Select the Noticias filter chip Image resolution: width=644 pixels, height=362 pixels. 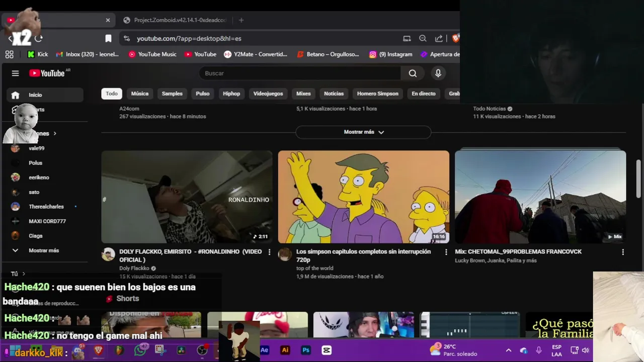click(x=334, y=94)
